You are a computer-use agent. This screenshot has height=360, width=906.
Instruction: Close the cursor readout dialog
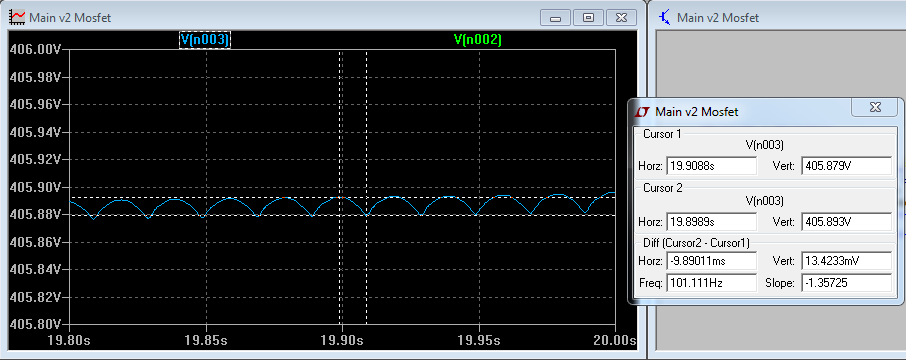click(875, 107)
